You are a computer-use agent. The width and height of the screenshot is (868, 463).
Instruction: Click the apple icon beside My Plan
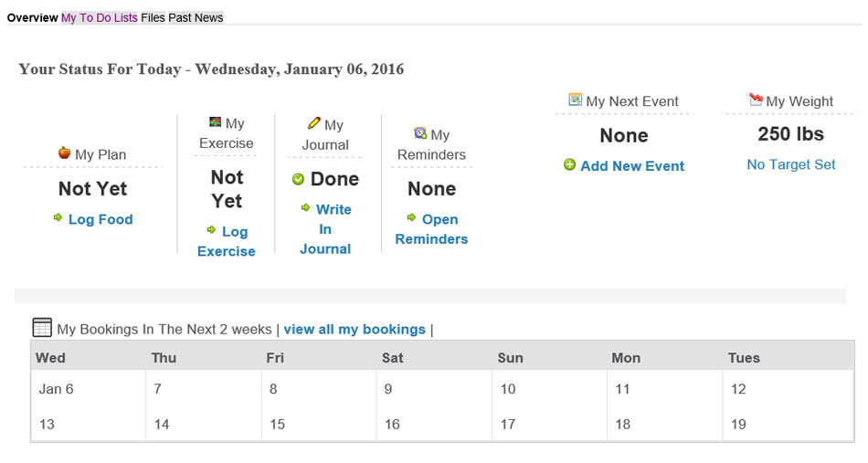pos(64,153)
